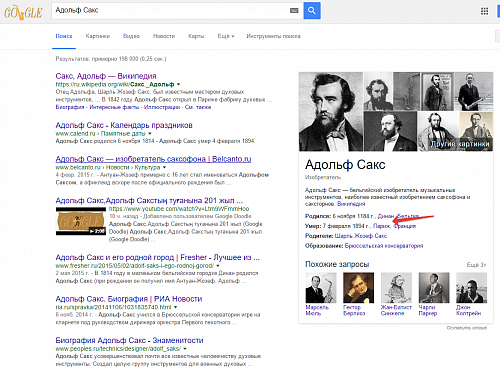Screen dimensions: 500x367
Task: Select the Поиск tab
Action: pyautogui.click(x=64, y=36)
